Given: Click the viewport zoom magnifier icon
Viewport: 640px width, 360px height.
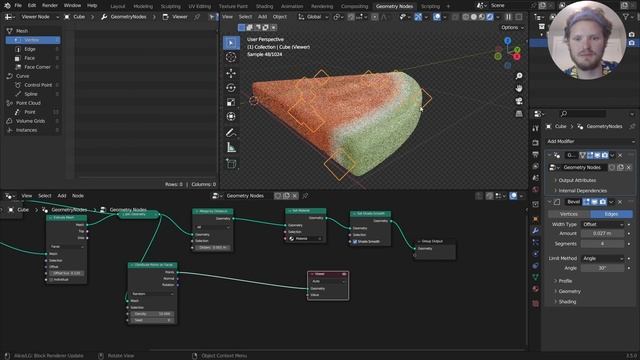Looking at the screenshot, I should [519, 76].
